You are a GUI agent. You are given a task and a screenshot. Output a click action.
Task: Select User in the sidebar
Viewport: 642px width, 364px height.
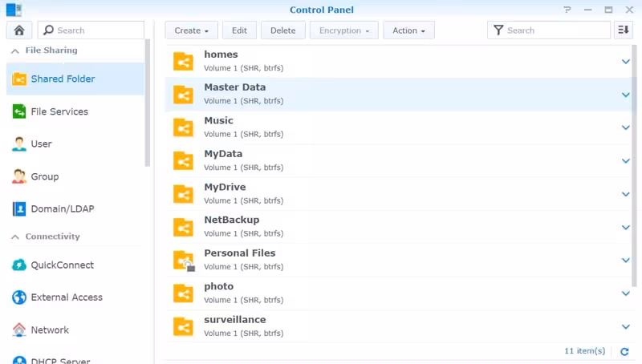pyautogui.click(x=41, y=144)
